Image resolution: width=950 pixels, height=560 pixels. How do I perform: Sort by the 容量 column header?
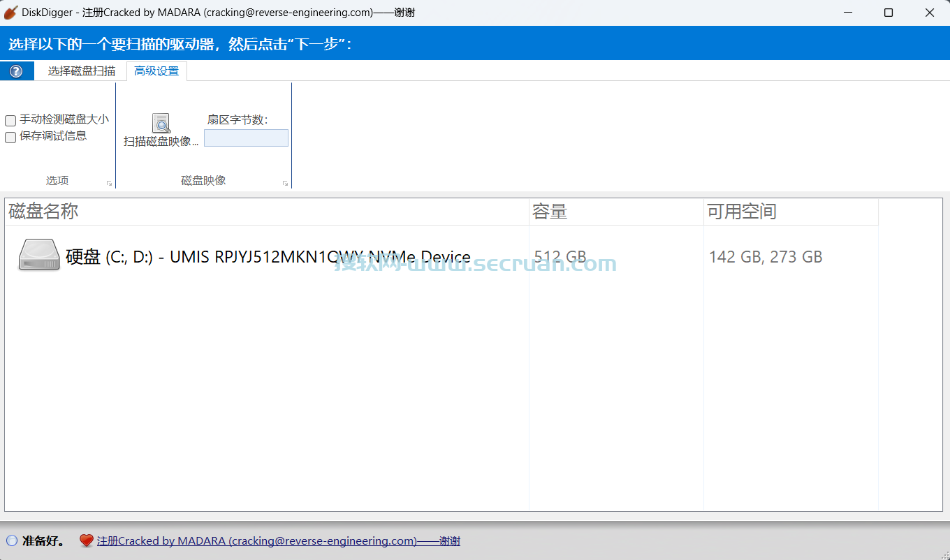click(x=616, y=212)
